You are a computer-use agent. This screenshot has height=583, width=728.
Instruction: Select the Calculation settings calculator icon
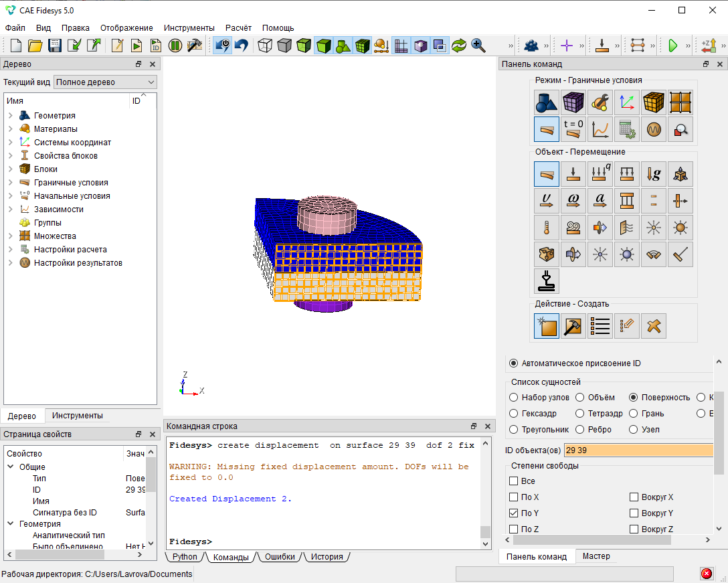tap(627, 129)
